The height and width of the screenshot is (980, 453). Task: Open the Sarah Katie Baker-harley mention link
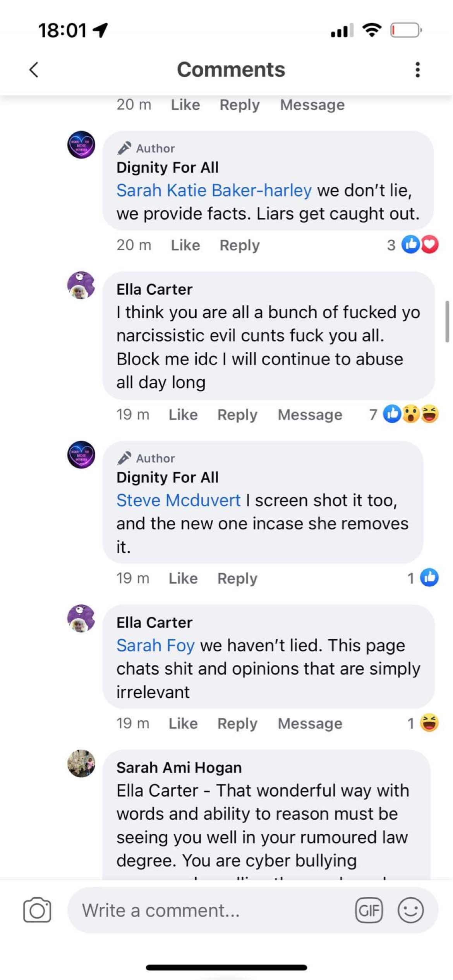click(x=214, y=190)
